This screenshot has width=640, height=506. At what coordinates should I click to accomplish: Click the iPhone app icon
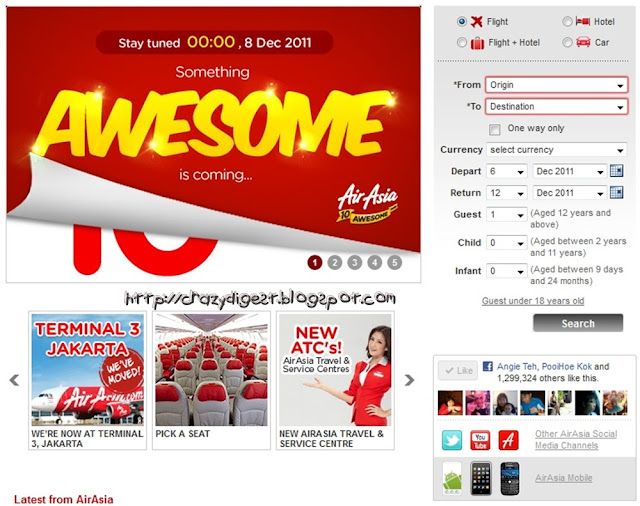pyautogui.click(x=481, y=478)
